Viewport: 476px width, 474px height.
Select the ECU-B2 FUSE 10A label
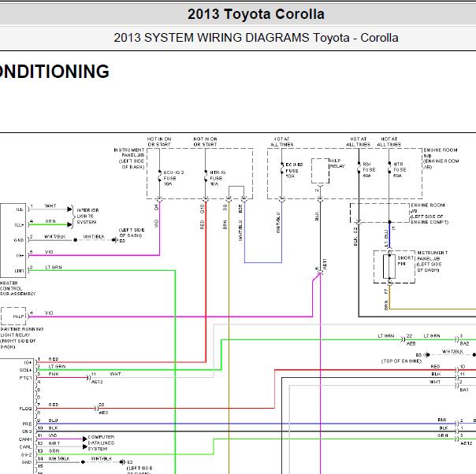pyautogui.click(x=294, y=170)
